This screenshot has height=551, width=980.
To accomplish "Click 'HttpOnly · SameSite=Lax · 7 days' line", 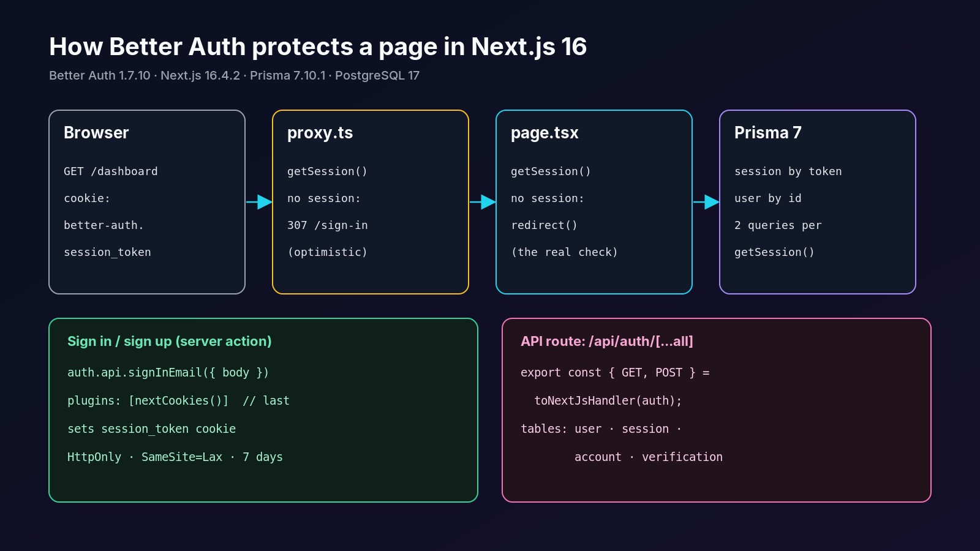I will [175, 457].
